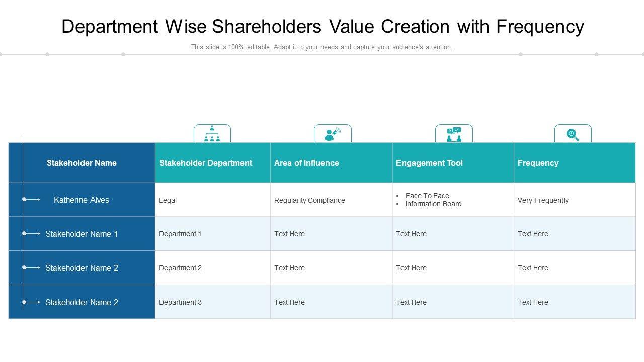Click the Katherine Alves name cell
644x362 pixels.
(x=82, y=200)
